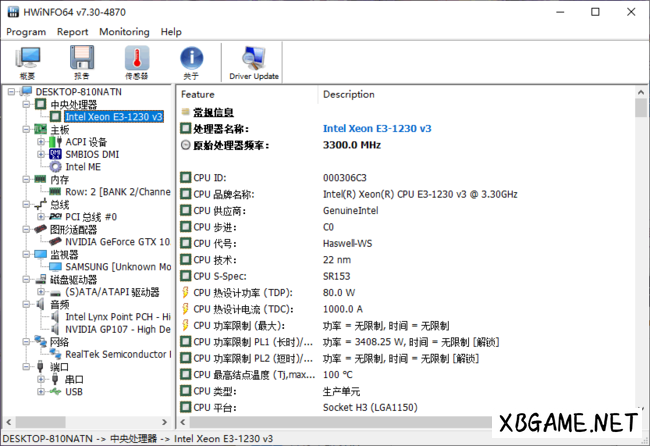
Task: Open the 传感器 sensors thermometer icon
Action: [x=137, y=62]
